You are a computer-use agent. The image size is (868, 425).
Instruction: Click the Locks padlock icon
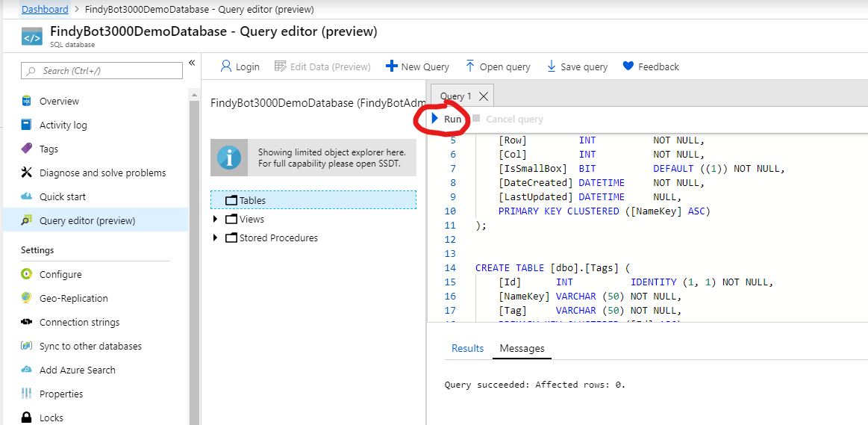27,417
